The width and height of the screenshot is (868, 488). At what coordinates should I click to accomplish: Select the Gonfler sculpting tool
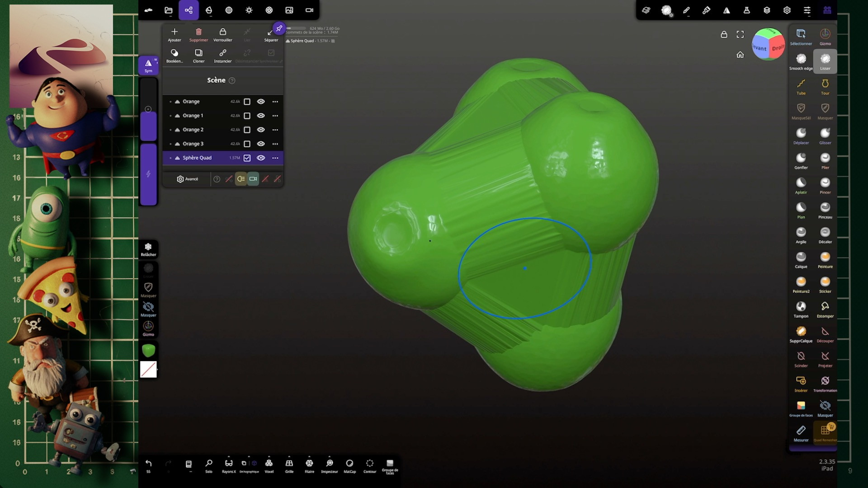pyautogui.click(x=801, y=160)
